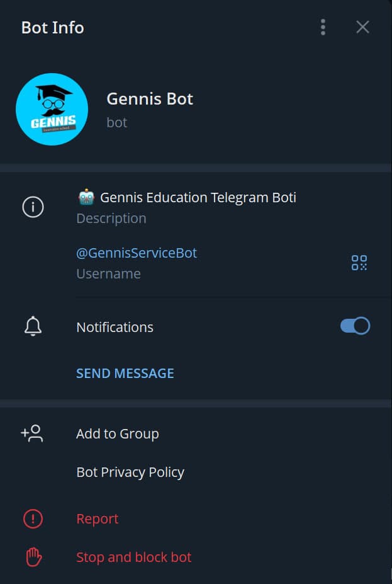Click the robot emoji in description
The width and height of the screenshot is (392, 584).
pos(86,197)
